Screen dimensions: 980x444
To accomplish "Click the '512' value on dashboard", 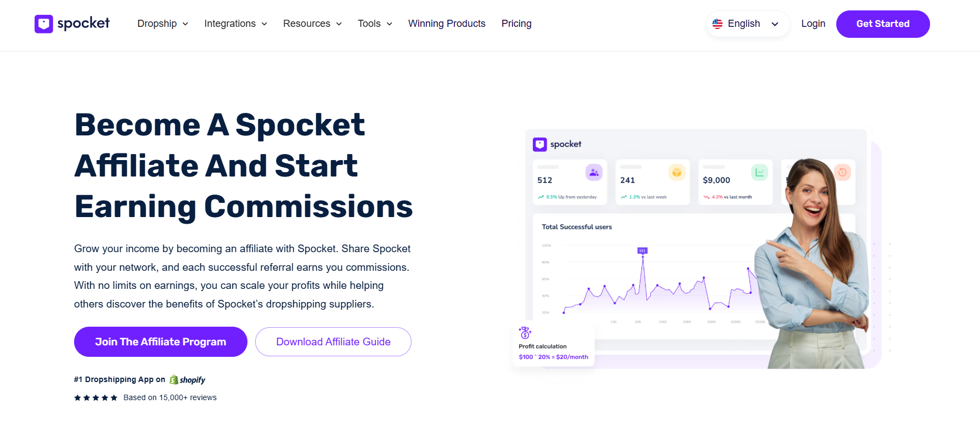I will coord(545,180).
